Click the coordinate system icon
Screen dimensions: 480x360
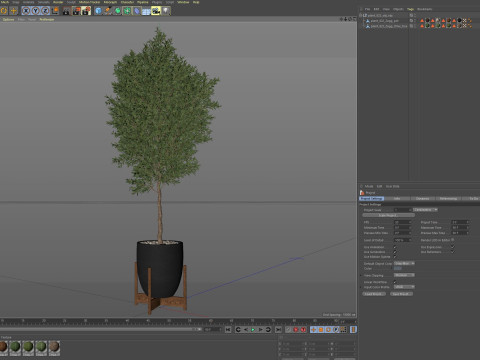(x=55, y=11)
